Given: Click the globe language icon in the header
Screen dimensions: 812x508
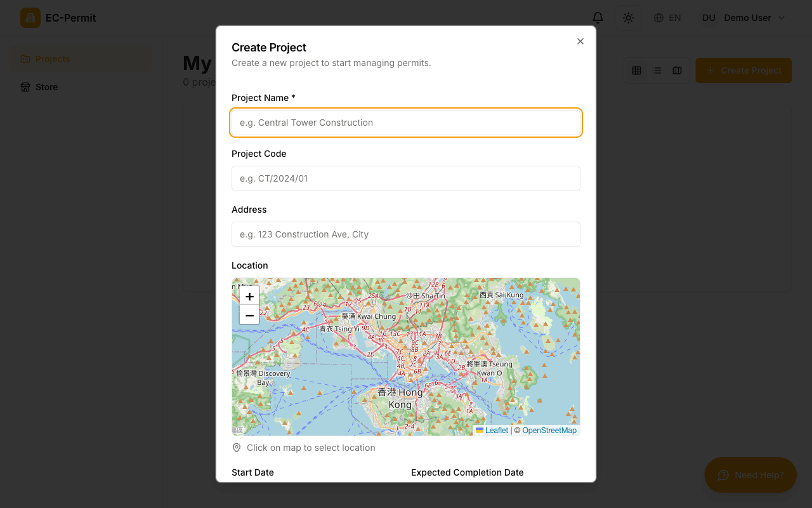Looking at the screenshot, I should (x=658, y=18).
